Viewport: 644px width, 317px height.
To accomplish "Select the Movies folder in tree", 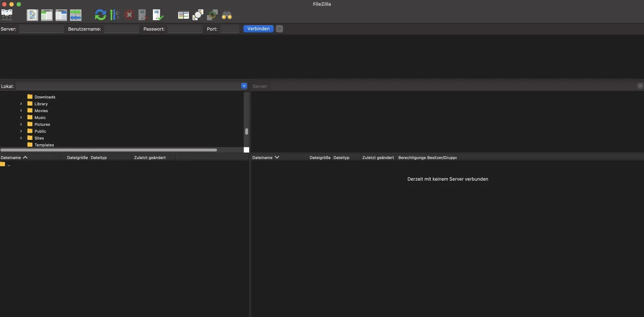I will coord(41,111).
